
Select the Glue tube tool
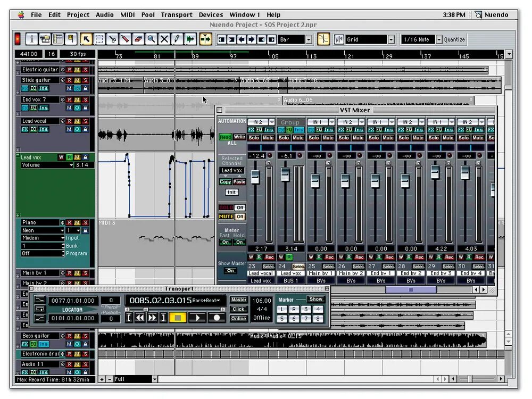click(x=125, y=39)
